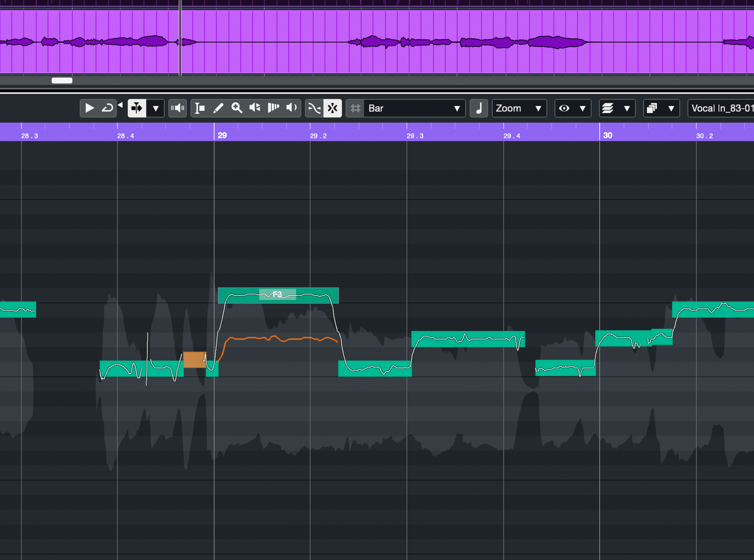This screenshot has width=754, height=560.
Task: Open the Bar snap type dropdown
Action: [415, 109]
